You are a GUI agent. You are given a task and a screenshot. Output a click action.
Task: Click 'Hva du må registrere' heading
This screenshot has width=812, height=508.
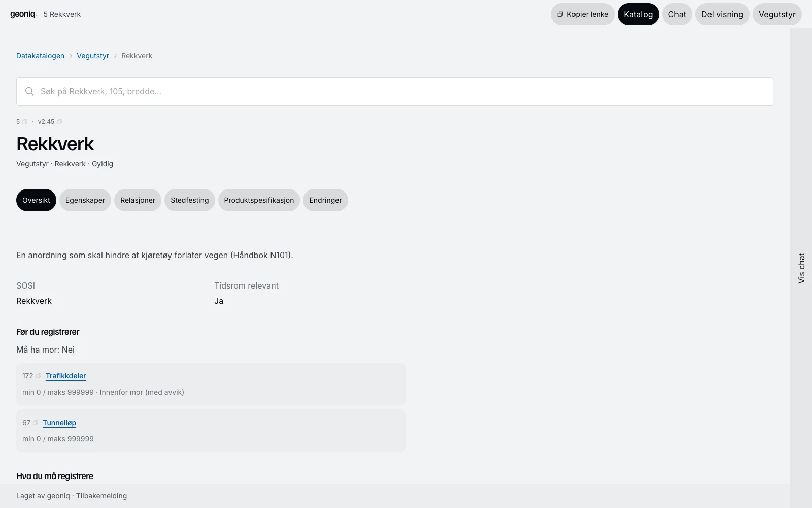(x=55, y=476)
